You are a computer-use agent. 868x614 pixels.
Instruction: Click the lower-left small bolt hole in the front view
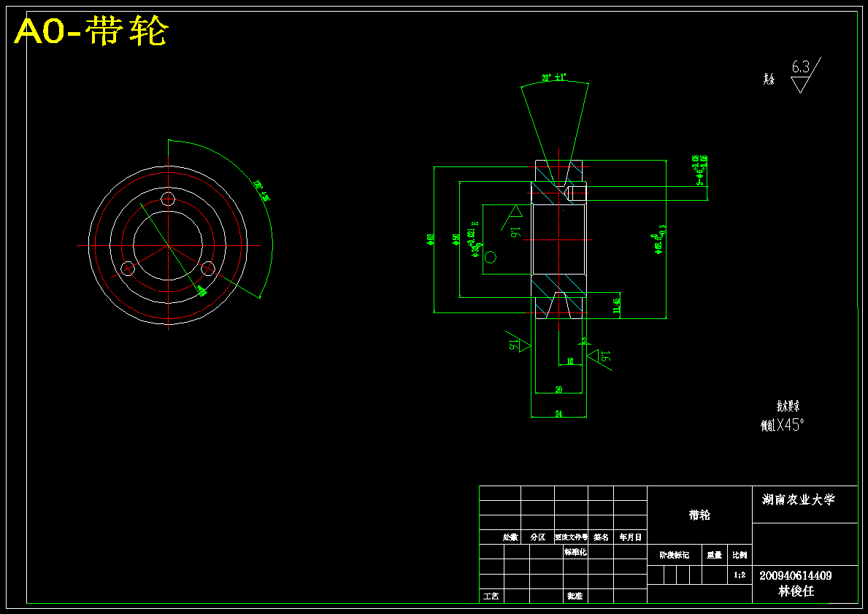click(128, 269)
